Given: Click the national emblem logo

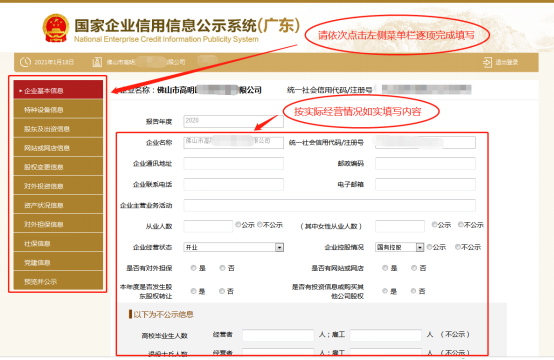Looking at the screenshot, I should click(55, 28).
